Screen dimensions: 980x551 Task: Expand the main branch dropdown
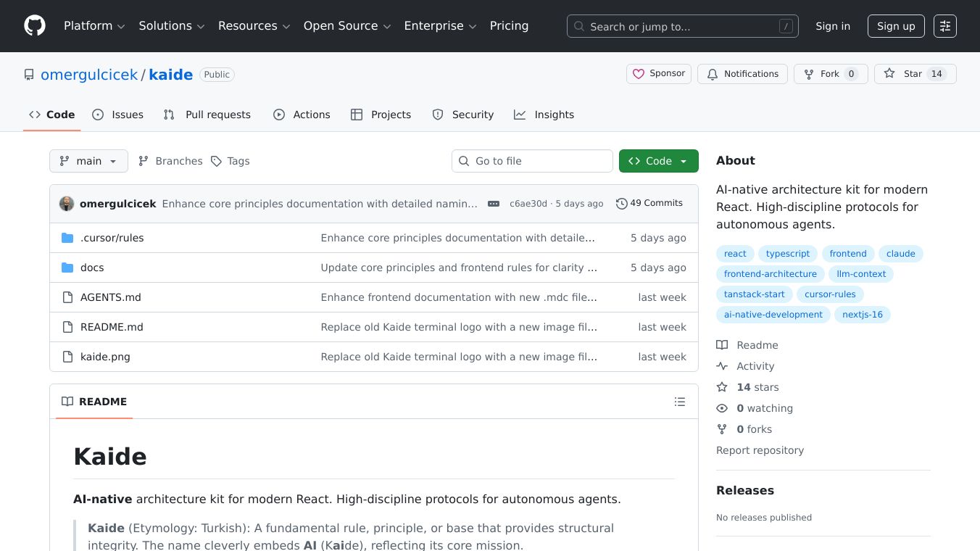[x=88, y=161]
